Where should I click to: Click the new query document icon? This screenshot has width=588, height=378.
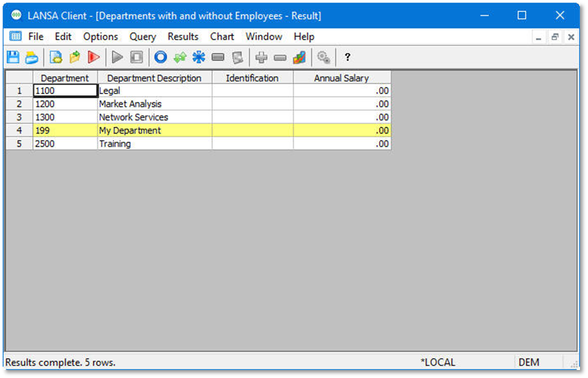[x=56, y=57]
